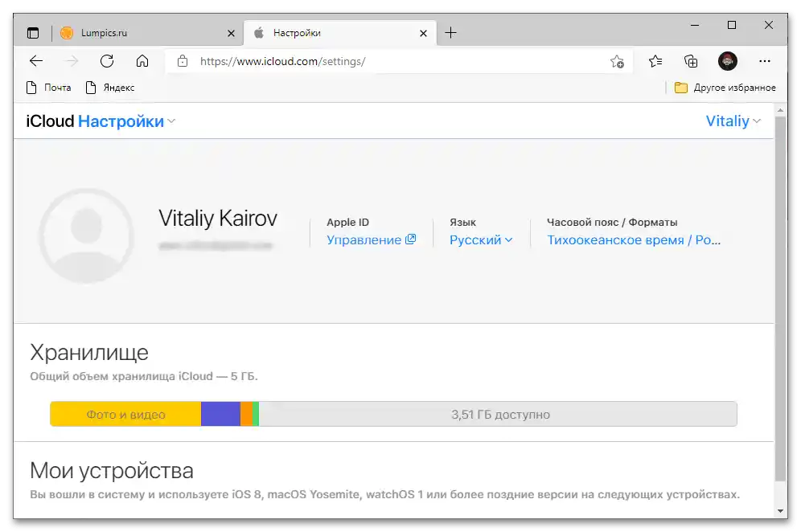Click the Управление Apple ID link
801x532 pixels.
click(372, 240)
